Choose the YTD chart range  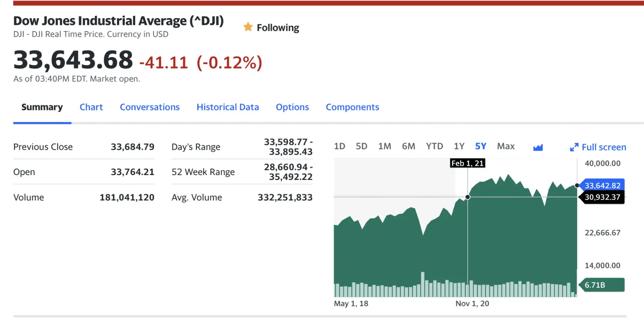pos(434,147)
